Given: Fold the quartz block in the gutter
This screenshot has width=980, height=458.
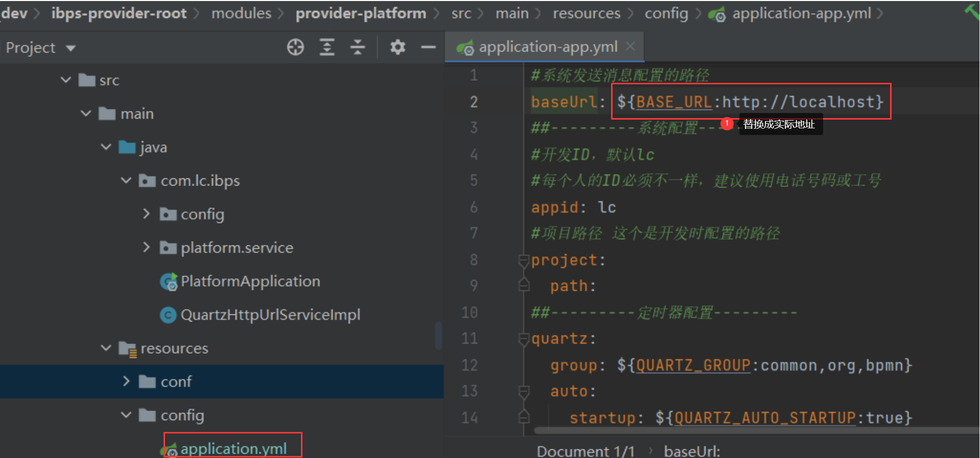Looking at the screenshot, I should [524, 339].
